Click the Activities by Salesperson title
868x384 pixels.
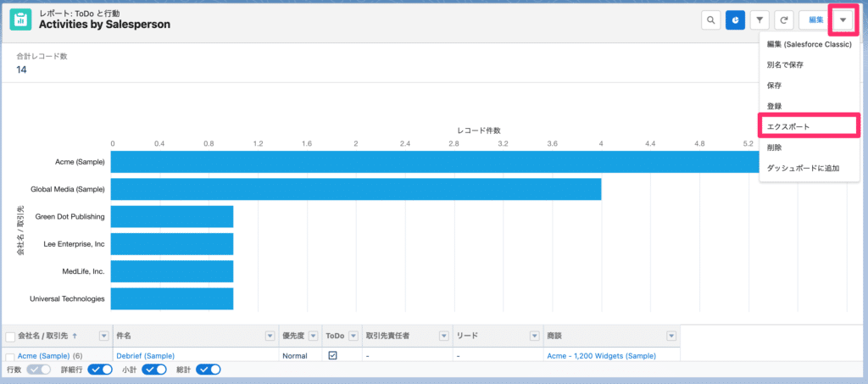click(104, 25)
